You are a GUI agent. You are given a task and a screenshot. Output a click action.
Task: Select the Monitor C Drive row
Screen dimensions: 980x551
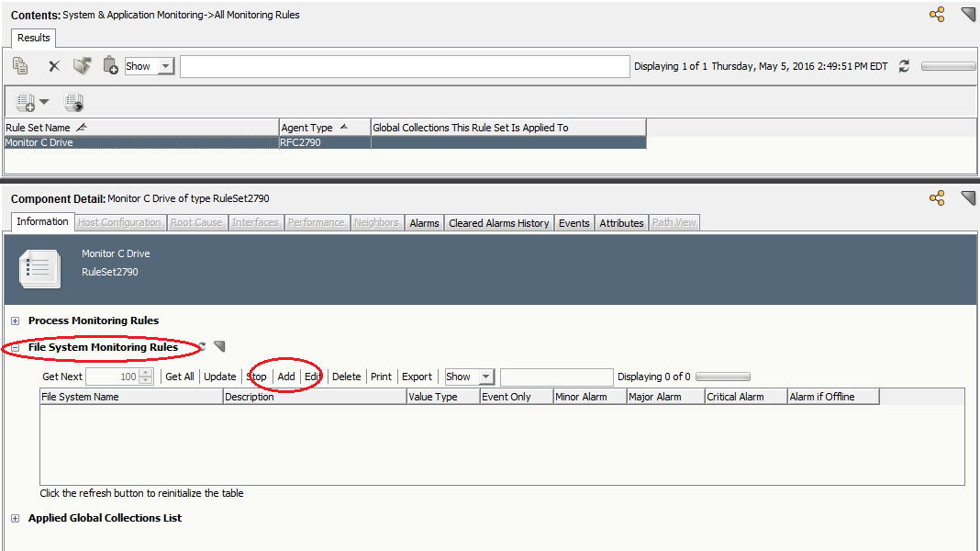pos(138,142)
